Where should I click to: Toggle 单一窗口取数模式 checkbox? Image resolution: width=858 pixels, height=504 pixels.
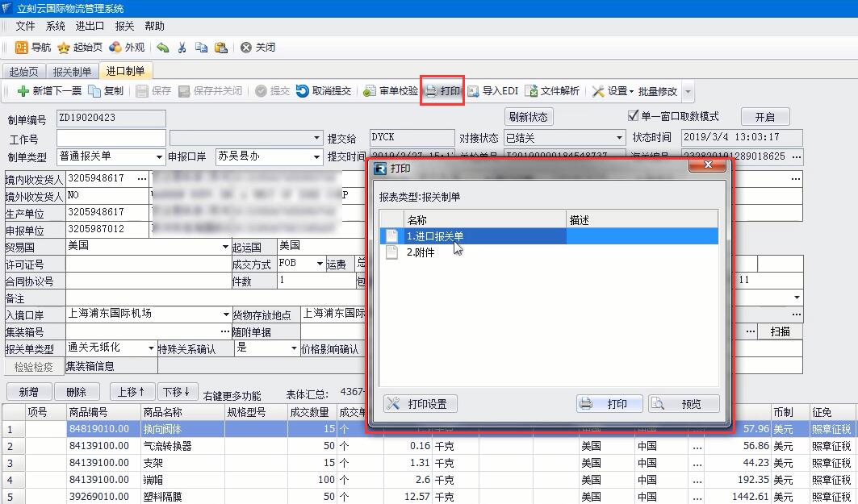coord(634,116)
